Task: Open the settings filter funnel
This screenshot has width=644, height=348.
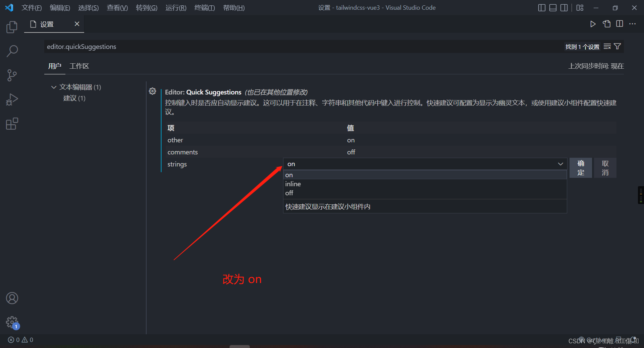Action: [x=618, y=47]
